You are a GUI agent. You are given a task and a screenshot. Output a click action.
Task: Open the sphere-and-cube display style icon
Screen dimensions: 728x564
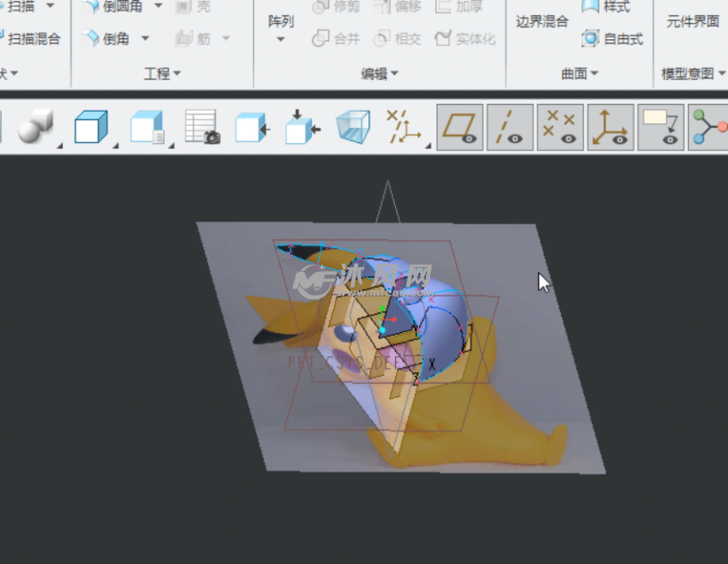(x=36, y=127)
